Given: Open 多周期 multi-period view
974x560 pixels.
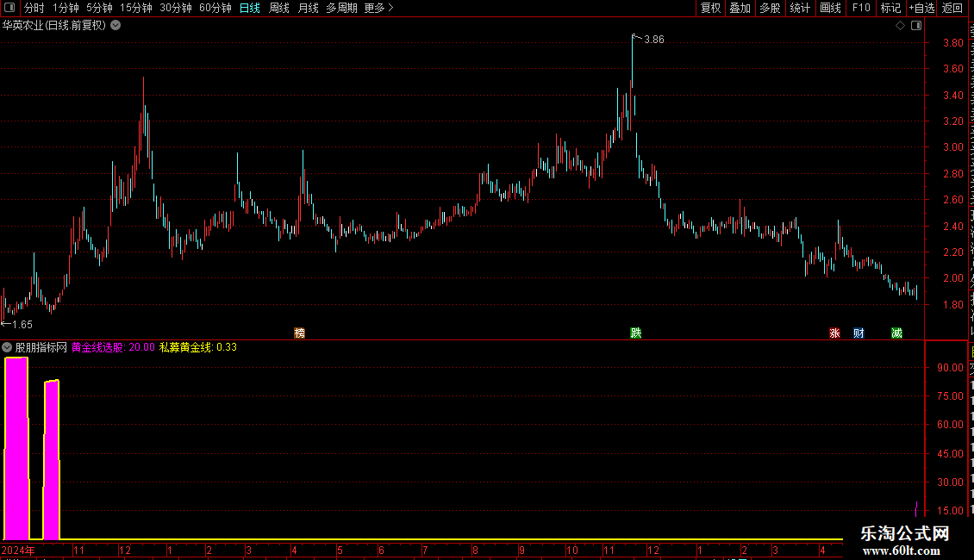Looking at the screenshot, I should pos(341,8).
